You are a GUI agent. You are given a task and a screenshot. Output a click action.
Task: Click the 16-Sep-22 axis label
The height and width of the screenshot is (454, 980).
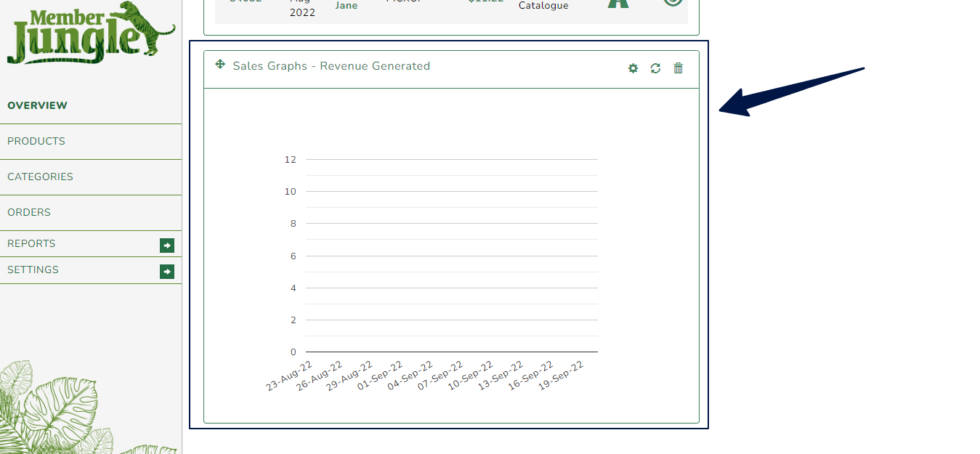532,376
